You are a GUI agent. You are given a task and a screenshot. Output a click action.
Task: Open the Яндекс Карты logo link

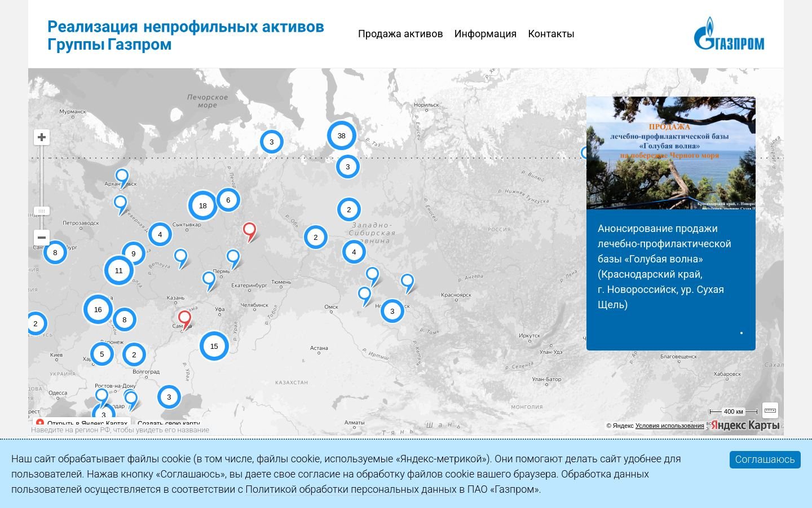click(745, 425)
